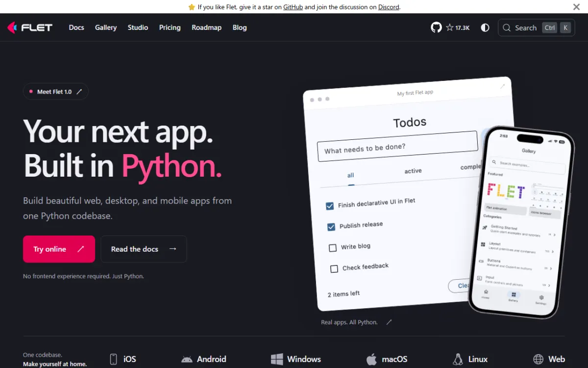This screenshot has width=588, height=368.
Task: Click Buttons category icon in phone gallery
Action: point(481,261)
